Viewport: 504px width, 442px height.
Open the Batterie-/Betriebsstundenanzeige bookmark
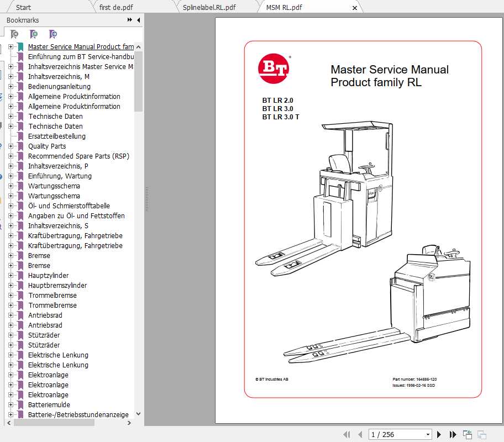point(78,415)
